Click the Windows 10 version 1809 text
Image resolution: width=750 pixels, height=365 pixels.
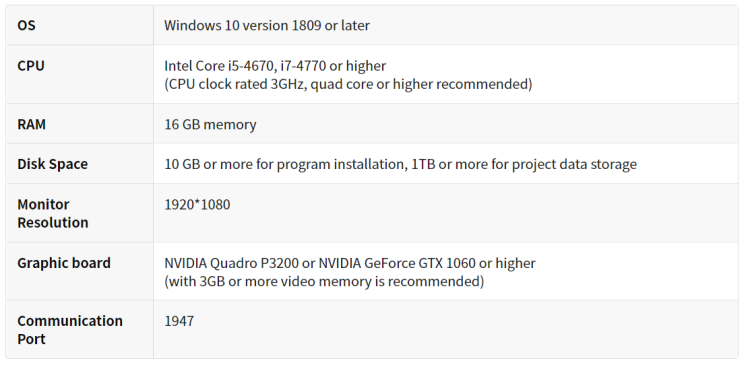(243, 25)
